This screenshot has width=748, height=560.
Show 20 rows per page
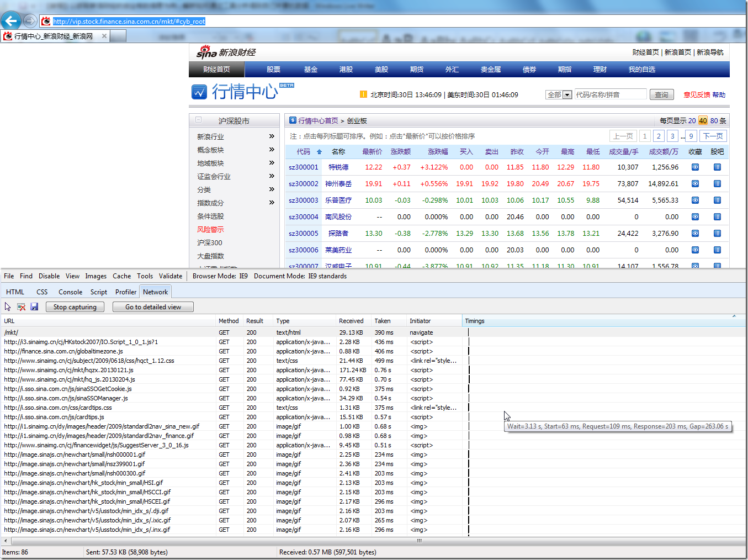pyautogui.click(x=692, y=120)
